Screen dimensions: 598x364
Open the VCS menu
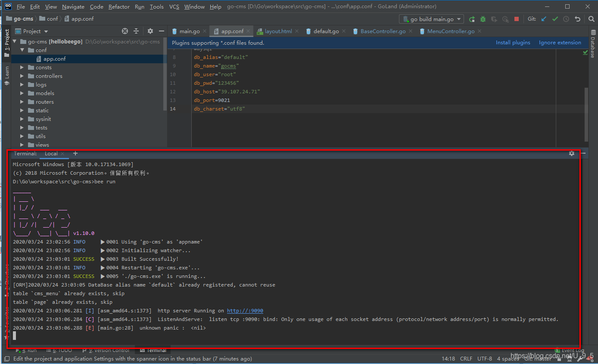click(174, 6)
